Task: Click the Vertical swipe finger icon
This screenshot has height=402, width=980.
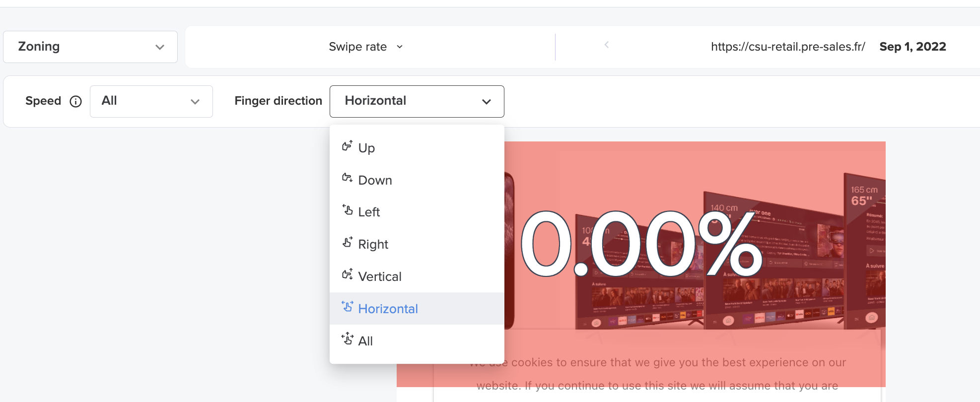Action: (347, 274)
